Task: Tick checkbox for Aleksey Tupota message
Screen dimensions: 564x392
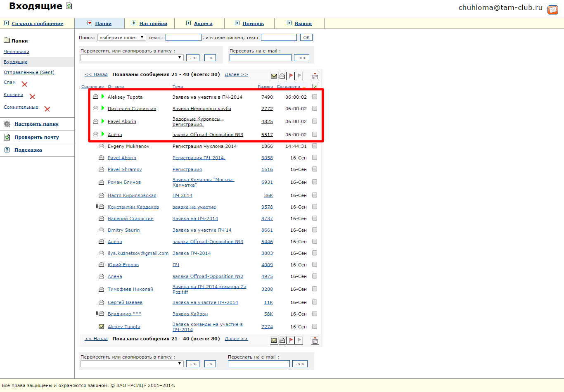Action: (x=315, y=97)
